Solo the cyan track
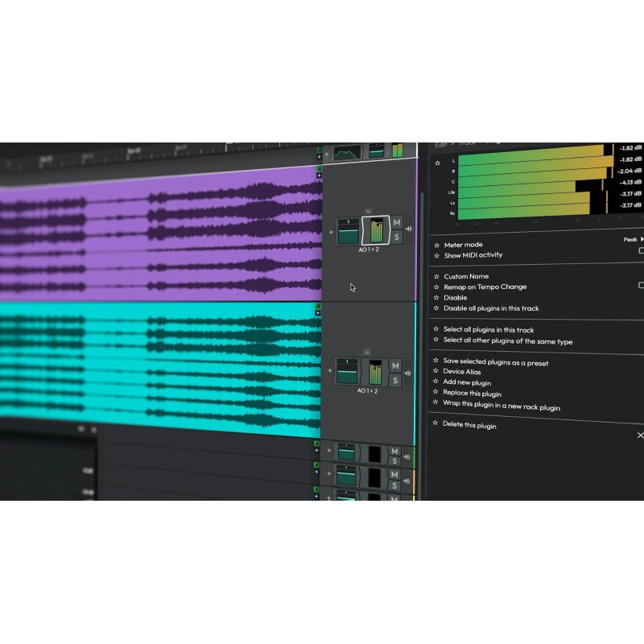The image size is (644, 644). 395,380
